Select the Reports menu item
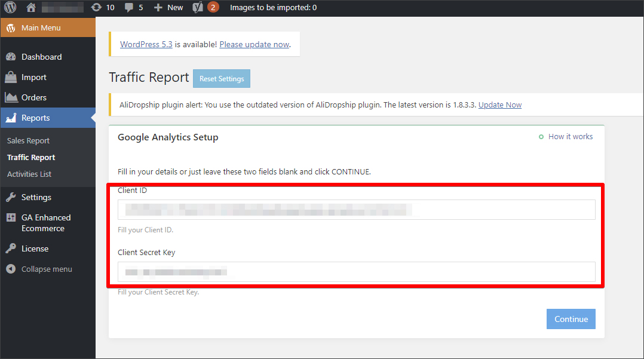This screenshot has height=359, width=644. 48,118
